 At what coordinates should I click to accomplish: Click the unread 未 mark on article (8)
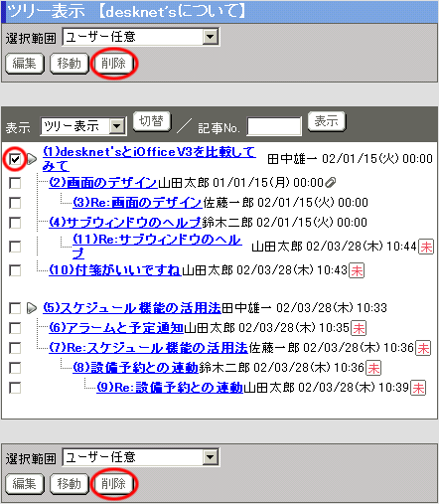click(x=373, y=368)
